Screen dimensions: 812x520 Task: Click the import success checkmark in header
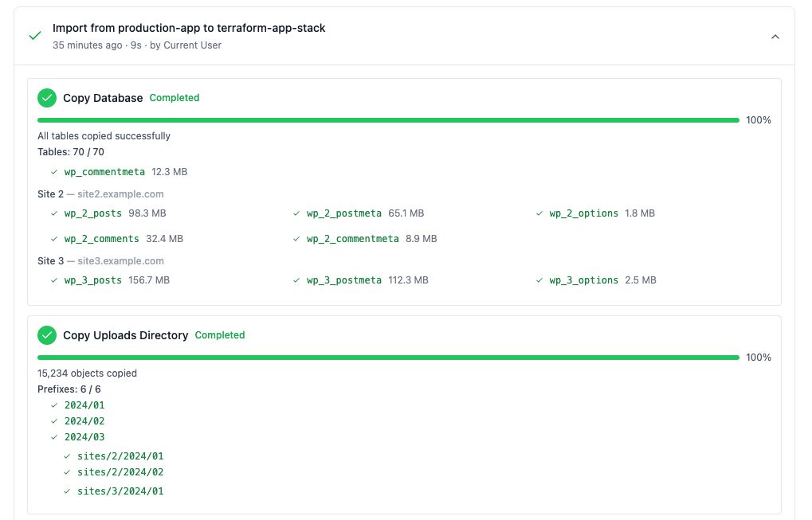click(x=35, y=36)
